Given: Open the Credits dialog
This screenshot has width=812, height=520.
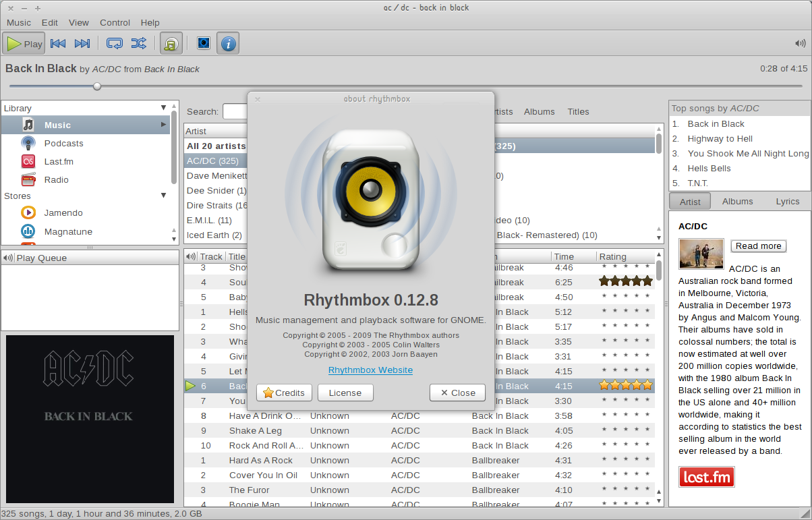Looking at the screenshot, I should (x=284, y=393).
